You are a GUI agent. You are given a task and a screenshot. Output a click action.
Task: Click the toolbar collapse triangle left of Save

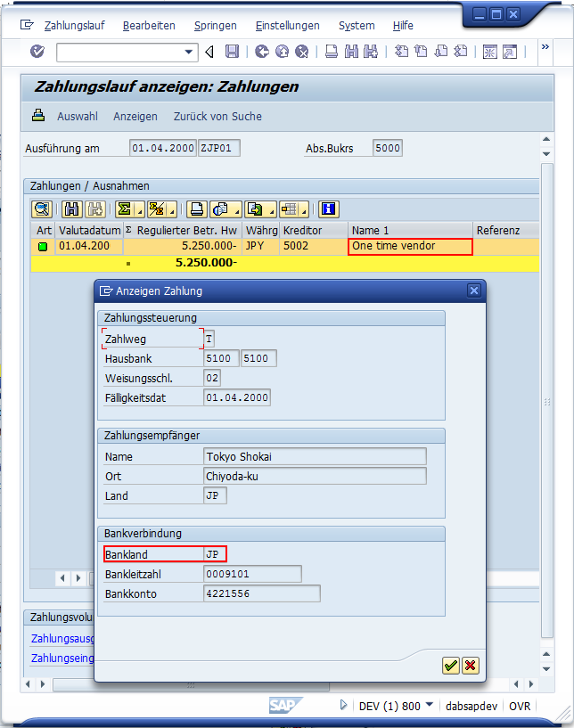pyautogui.click(x=209, y=52)
